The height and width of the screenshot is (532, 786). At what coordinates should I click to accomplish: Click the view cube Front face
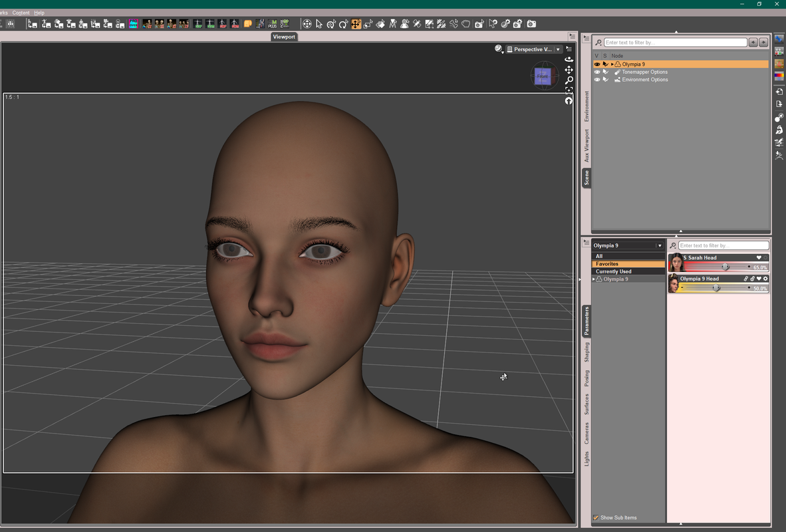coord(542,76)
